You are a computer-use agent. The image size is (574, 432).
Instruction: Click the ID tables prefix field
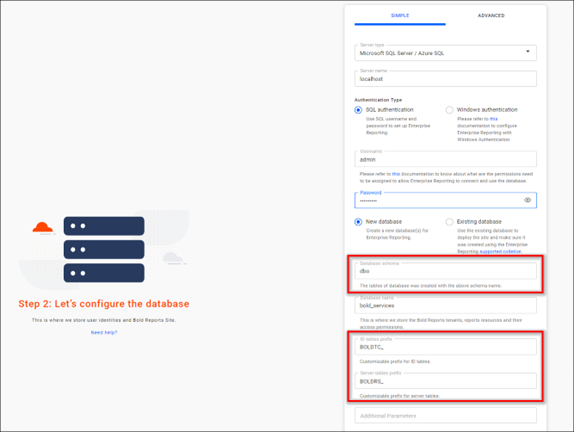pyautogui.click(x=446, y=347)
